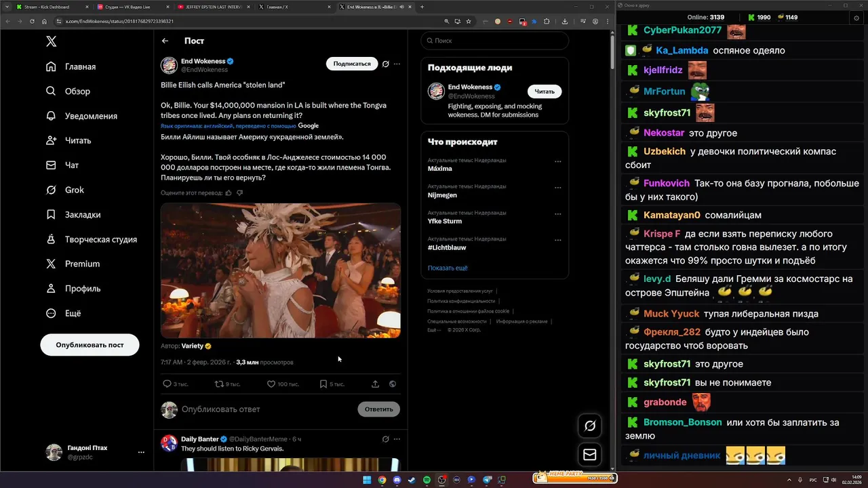
Task: Rate the translation thumbs down
Action: point(239,193)
